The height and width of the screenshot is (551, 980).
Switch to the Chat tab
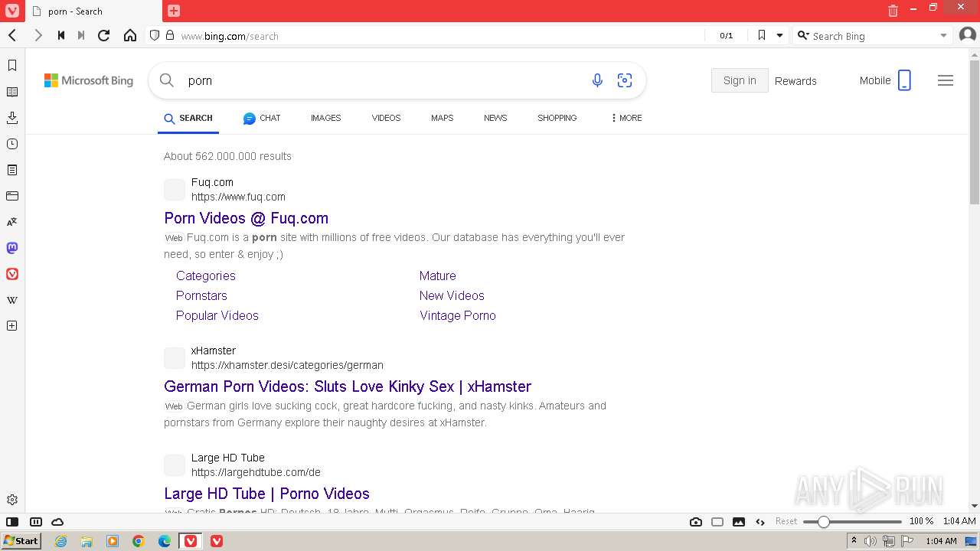(x=262, y=118)
